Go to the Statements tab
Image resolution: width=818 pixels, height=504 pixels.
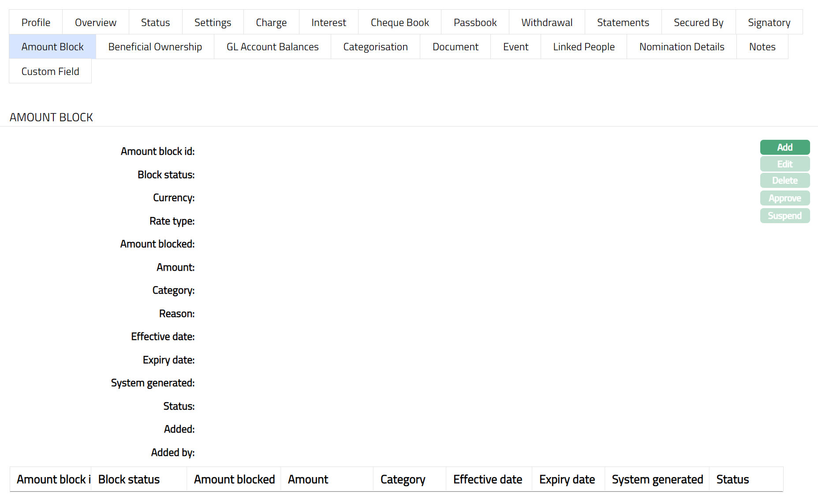pos(623,22)
